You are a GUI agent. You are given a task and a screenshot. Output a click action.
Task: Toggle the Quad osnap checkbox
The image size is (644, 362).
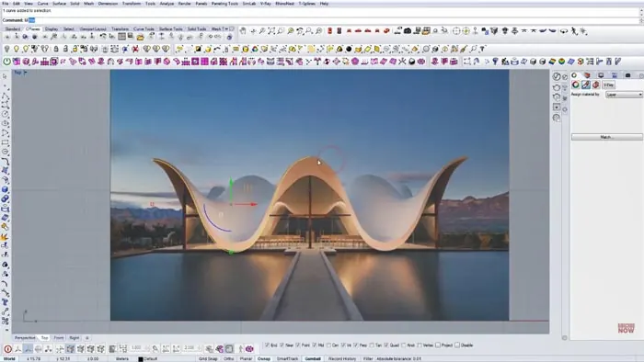[386, 345]
